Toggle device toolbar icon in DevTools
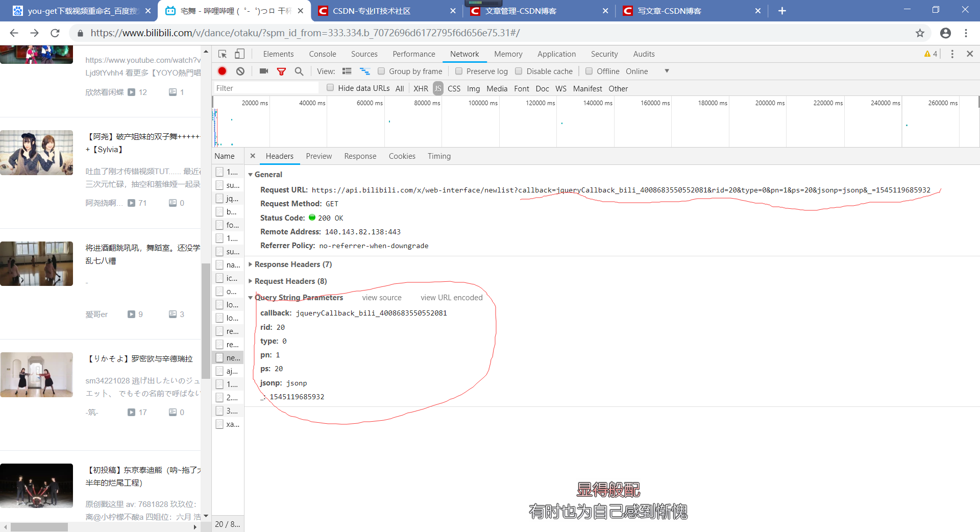 click(x=240, y=54)
